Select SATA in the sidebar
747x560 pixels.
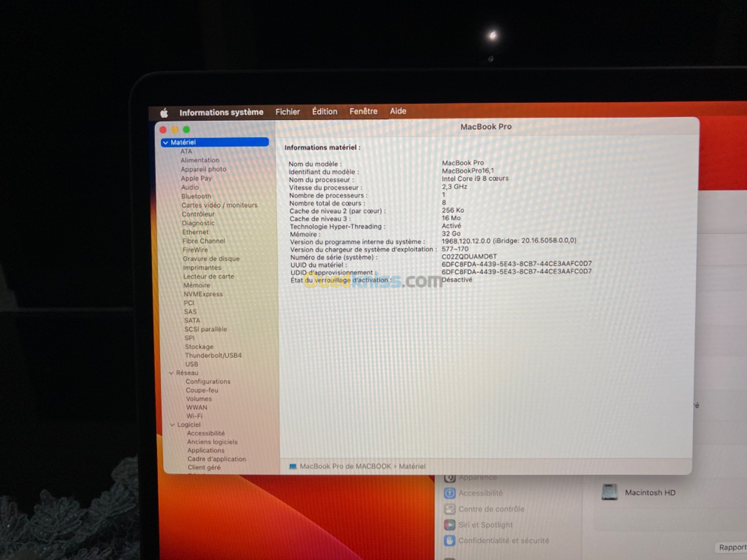(192, 321)
